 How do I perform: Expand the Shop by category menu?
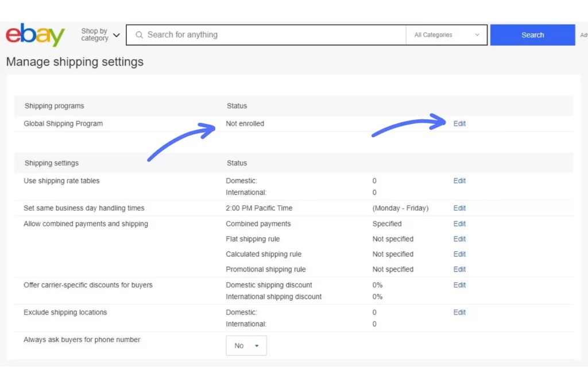pos(96,34)
